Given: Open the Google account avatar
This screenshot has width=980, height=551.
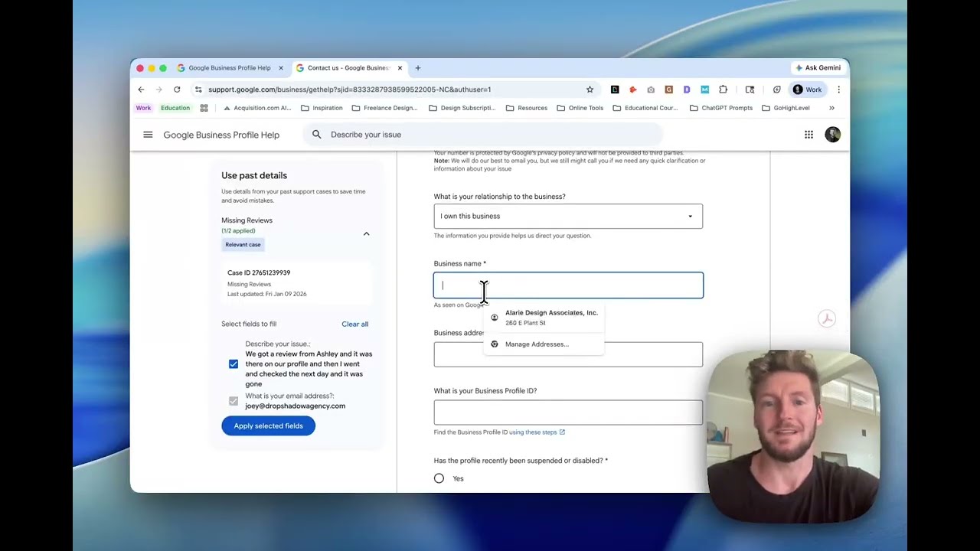Looking at the screenshot, I should point(832,135).
